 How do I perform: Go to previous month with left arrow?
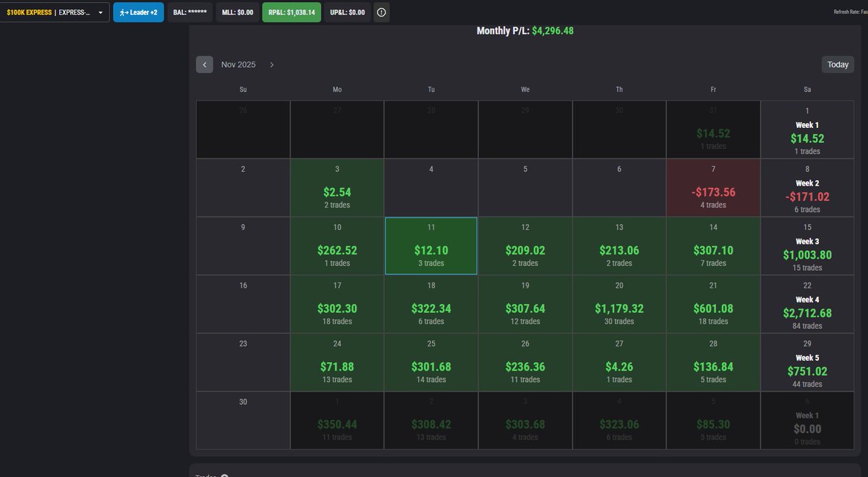(205, 64)
